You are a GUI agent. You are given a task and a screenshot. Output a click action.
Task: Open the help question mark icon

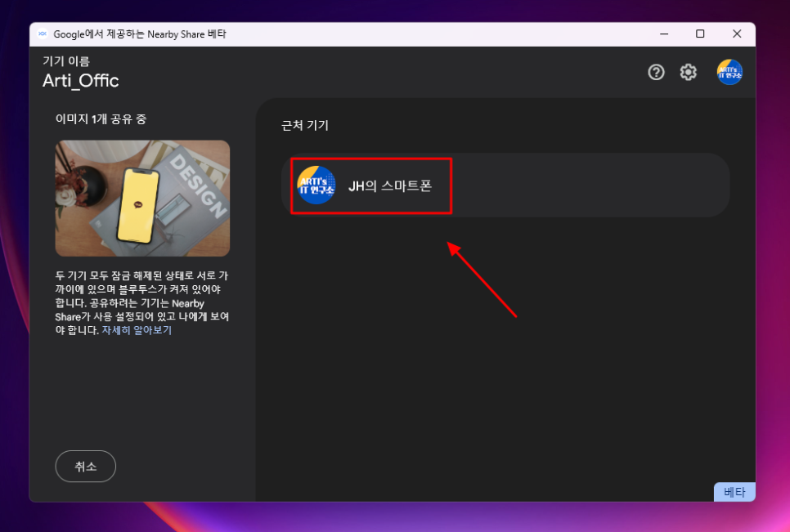[656, 73]
